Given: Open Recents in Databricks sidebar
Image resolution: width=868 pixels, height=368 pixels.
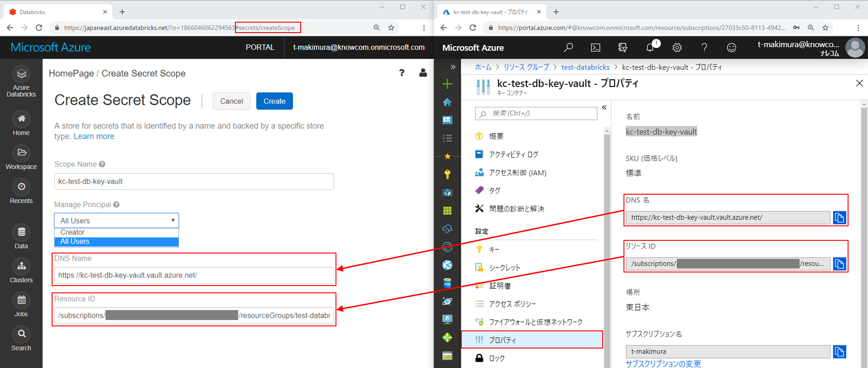Looking at the screenshot, I should coord(21,192).
